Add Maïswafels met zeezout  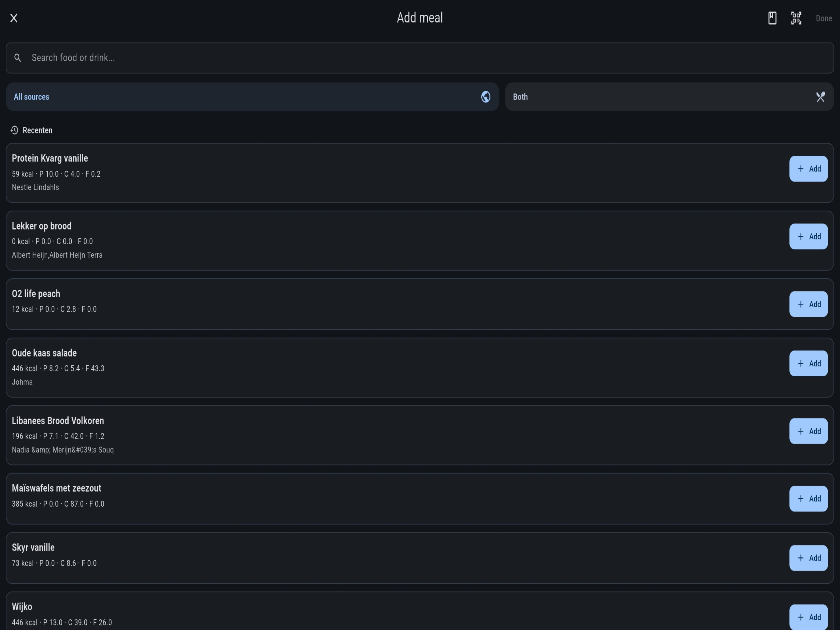(x=809, y=499)
